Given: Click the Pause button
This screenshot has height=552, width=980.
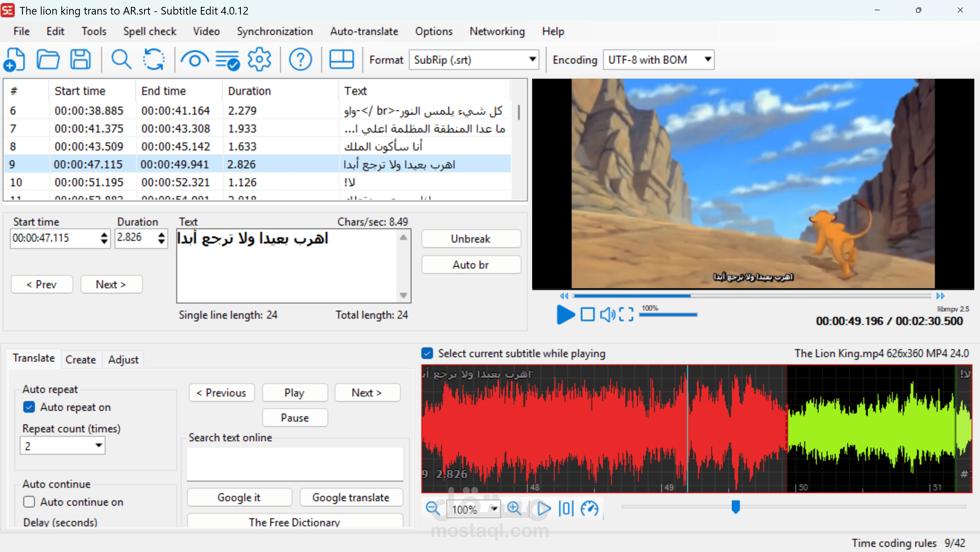Looking at the screenshot, I should coord(295,418).
